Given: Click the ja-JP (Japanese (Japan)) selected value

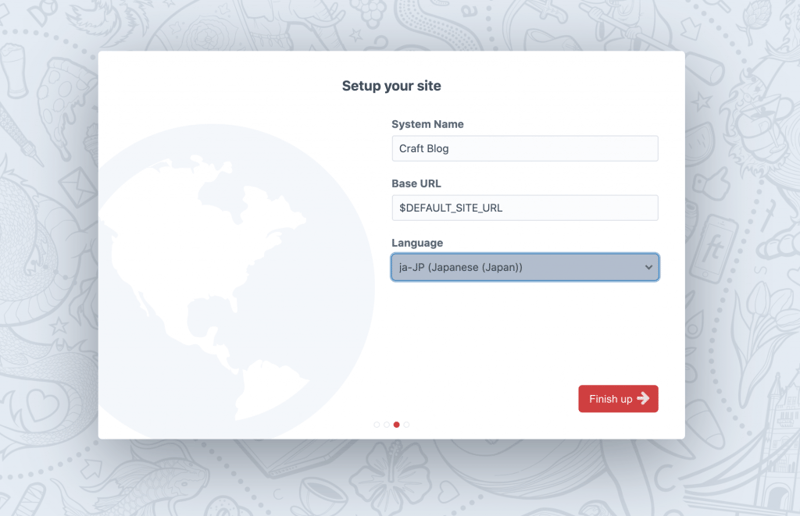Looking at the screenshot, I should point(461,267).
